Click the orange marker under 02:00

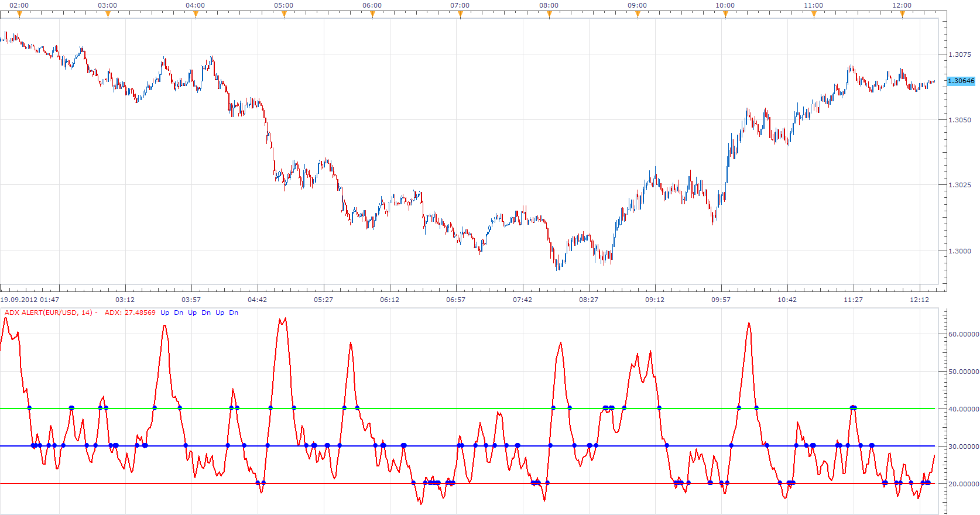tap(19, 15)
